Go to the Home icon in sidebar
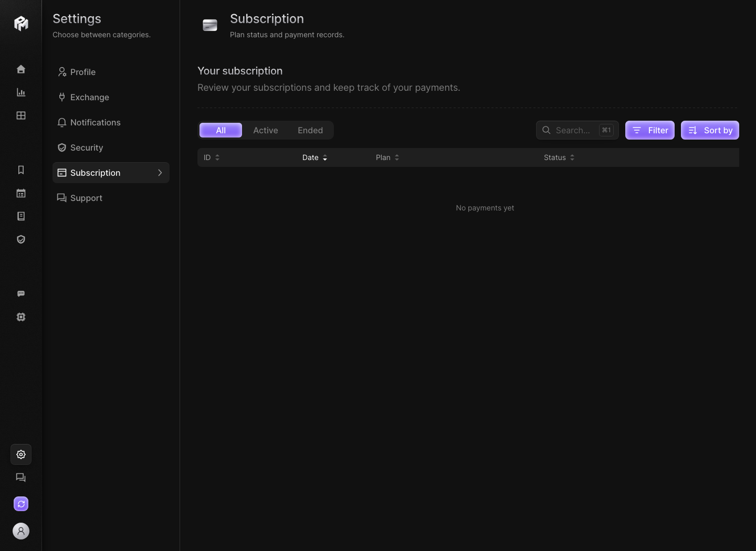 pos(21,69)
